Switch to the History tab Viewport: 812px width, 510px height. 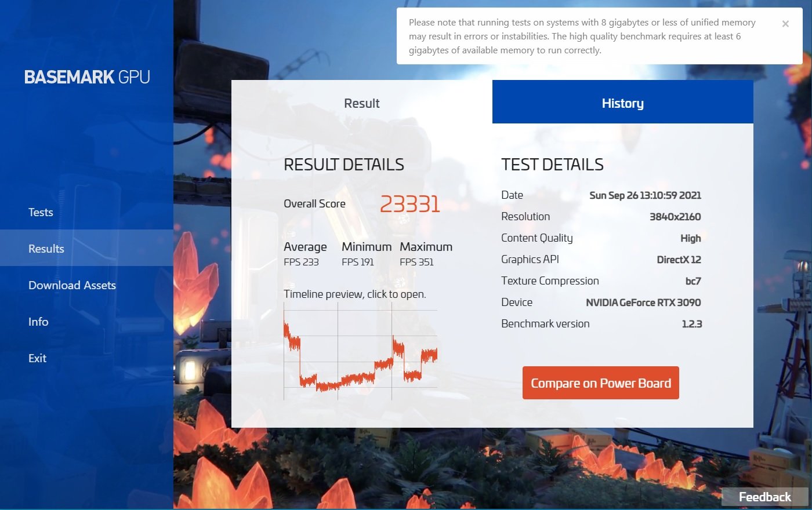click(x=623, y=102)
